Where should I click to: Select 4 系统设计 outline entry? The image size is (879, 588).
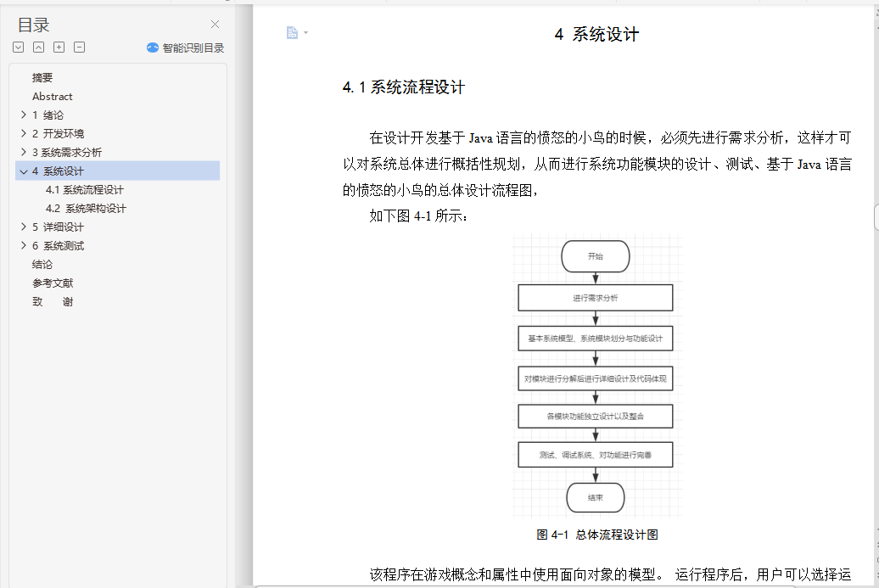[x=118, y=171]
